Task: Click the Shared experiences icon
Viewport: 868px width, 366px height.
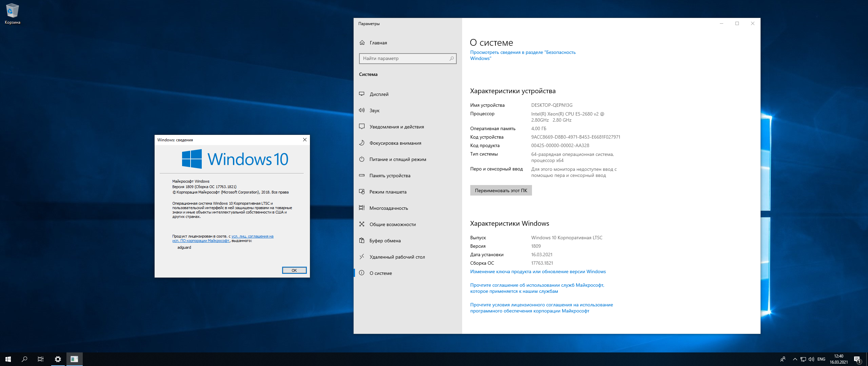Action: 362,224
